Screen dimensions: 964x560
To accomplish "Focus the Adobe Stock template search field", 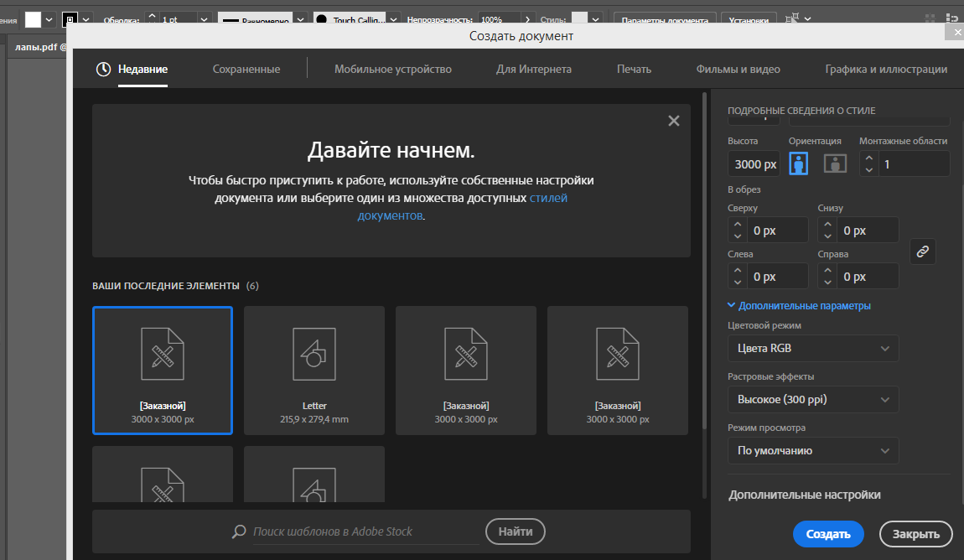I will click(x=365, y=531).
